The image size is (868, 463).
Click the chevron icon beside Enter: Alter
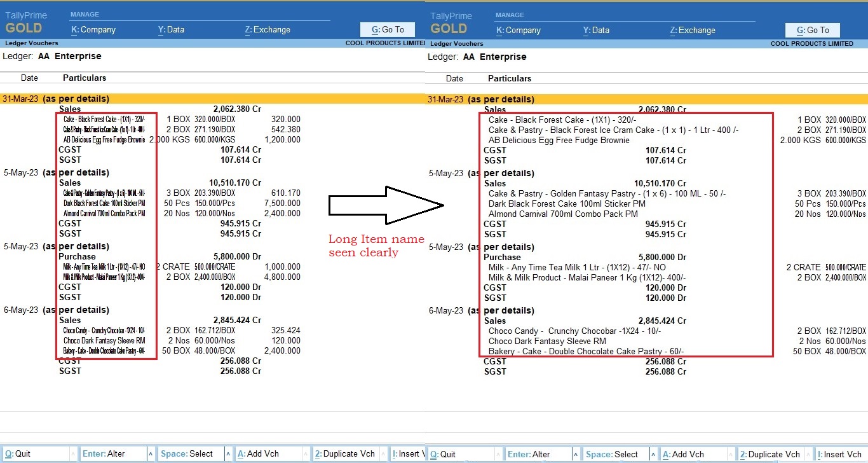tap(150, 453)
